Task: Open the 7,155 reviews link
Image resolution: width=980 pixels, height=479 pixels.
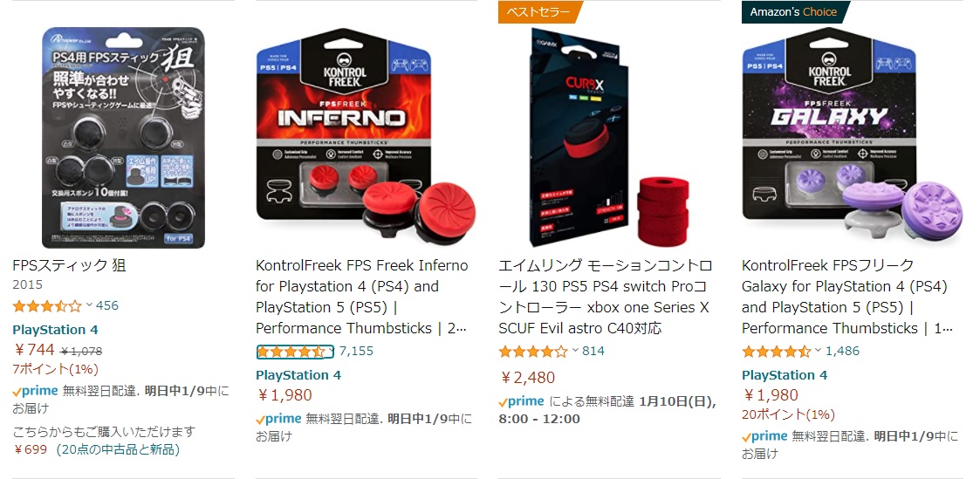Action: click(x=356, y=351)
